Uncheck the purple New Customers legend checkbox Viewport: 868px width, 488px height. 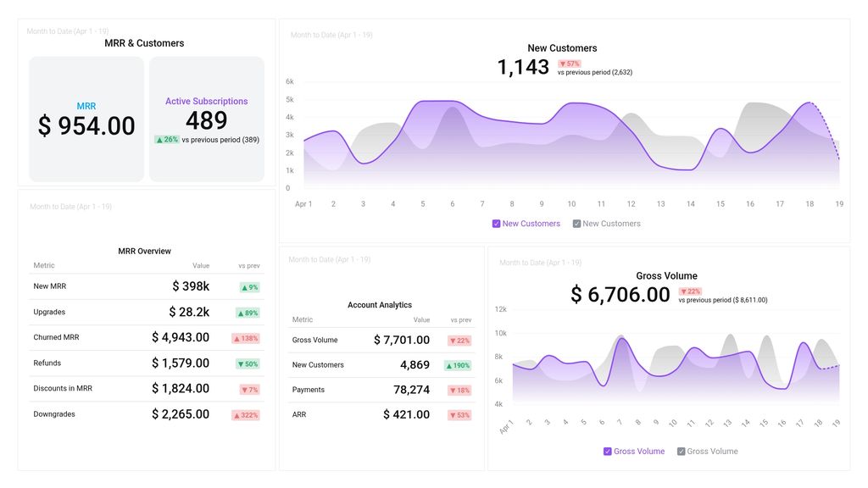point(497,223)
